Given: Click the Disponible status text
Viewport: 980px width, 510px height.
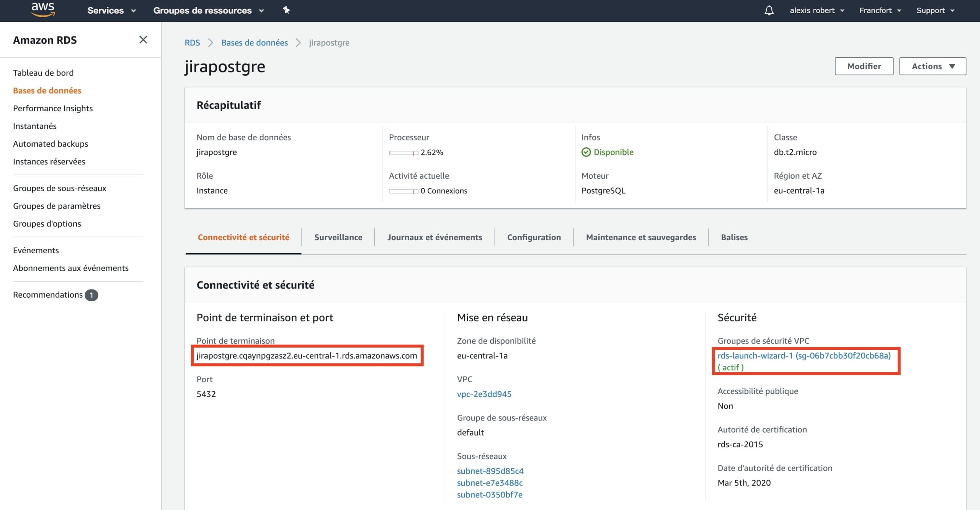Looking at the screenshot, I should click(614, 152).
